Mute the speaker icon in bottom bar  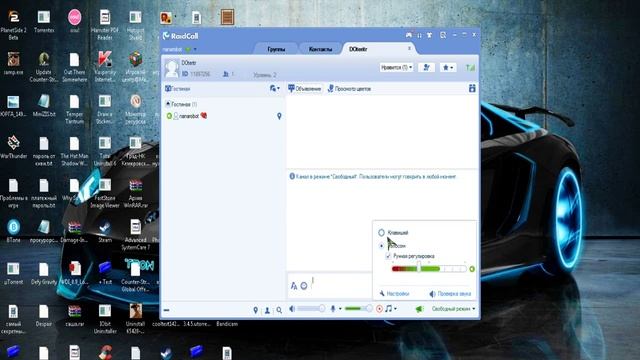point(292,309)
